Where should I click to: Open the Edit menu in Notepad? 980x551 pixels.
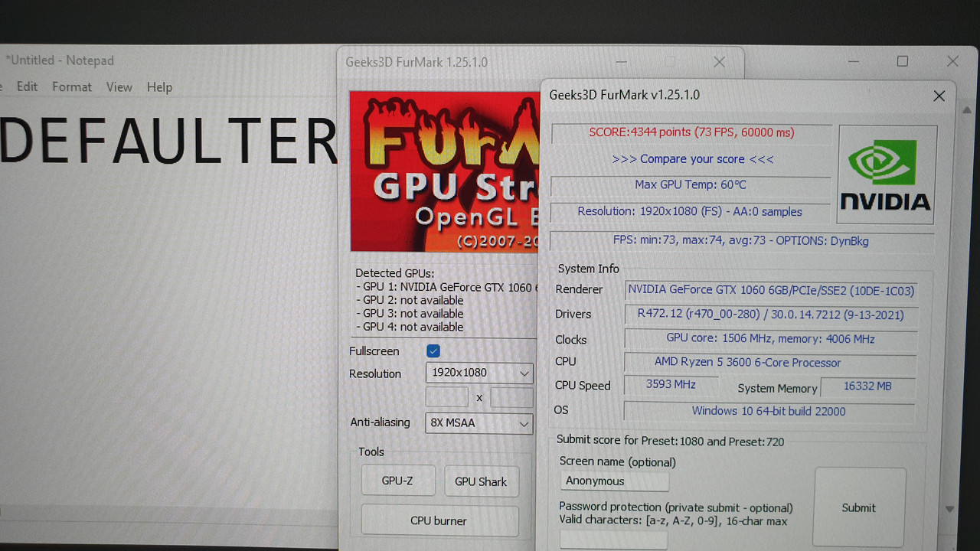click(x=27, y=86)
